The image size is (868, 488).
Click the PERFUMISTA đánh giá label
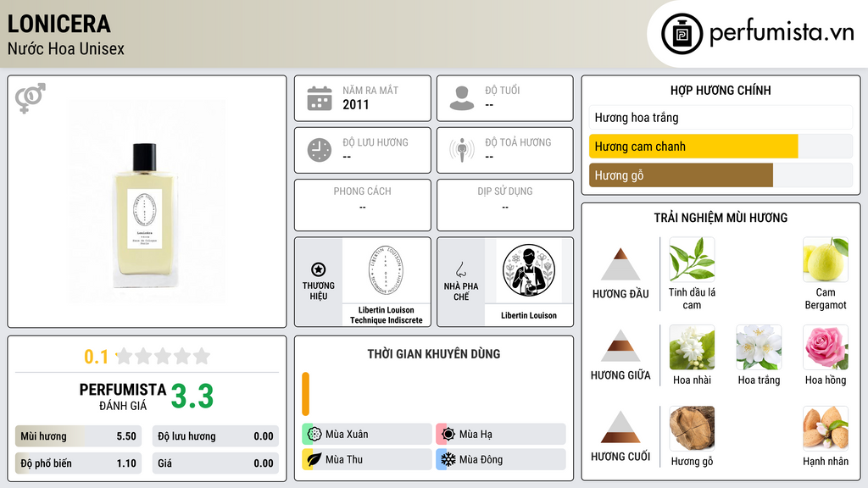tap(123, 396)
